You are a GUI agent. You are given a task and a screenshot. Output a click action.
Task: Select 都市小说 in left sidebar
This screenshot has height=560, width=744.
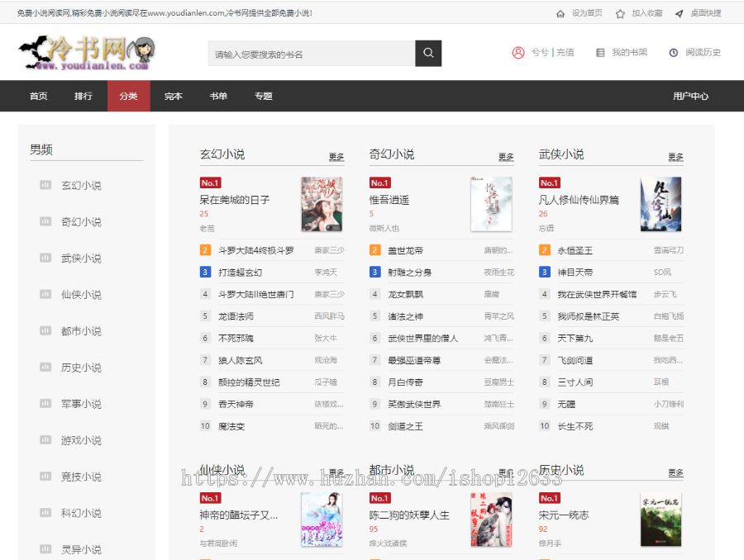(x=81, y=331)
